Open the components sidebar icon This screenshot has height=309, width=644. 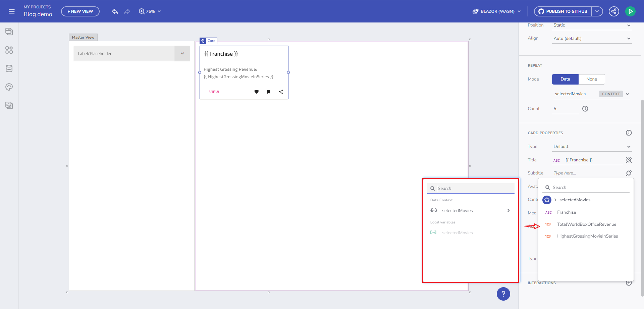9,50
